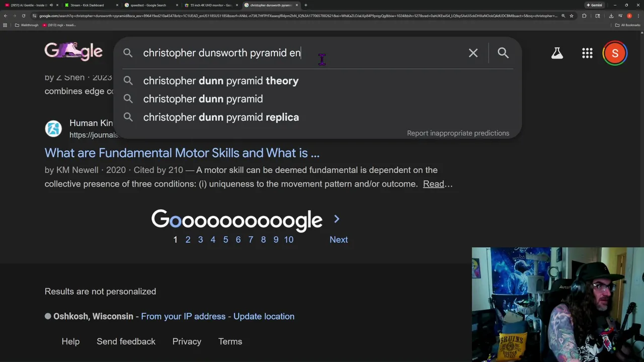The height and width of the screenshot is (362, 644).
Task: Clear the search box with the X icon
Action: (473, 53)
